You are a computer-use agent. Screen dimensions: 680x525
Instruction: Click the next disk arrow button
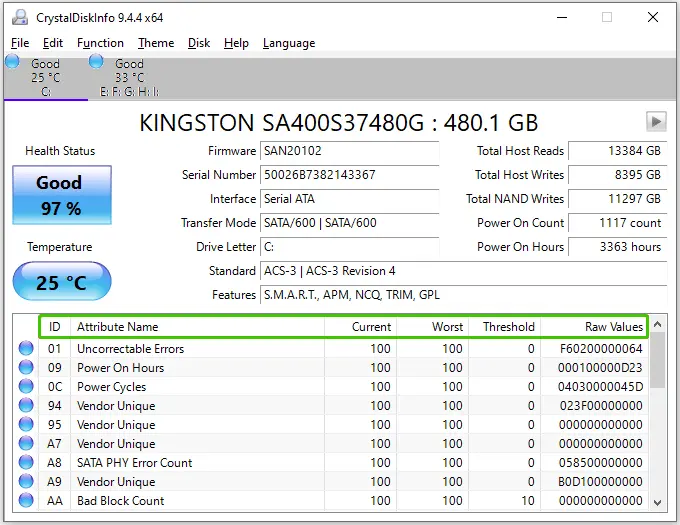coord(656,121)
